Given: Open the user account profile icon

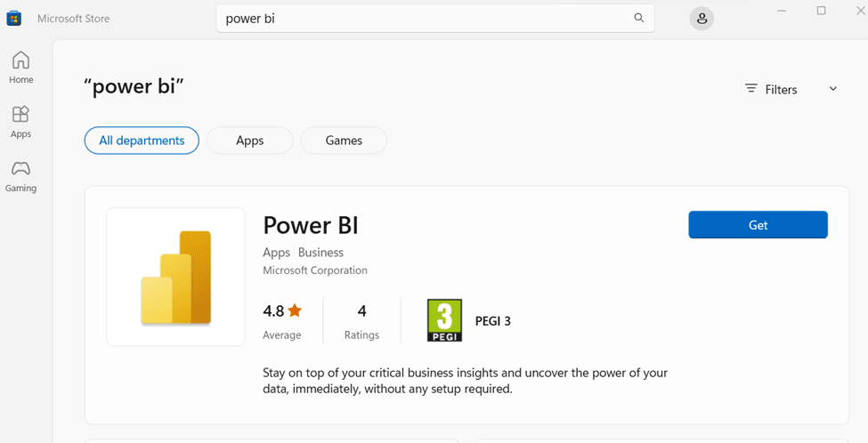Looking at the screenshot, I should click(x=702, y=19).
